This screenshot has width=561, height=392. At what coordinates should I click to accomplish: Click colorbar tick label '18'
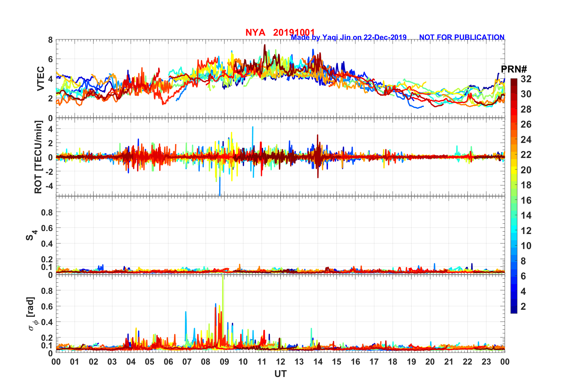(526, 185)
